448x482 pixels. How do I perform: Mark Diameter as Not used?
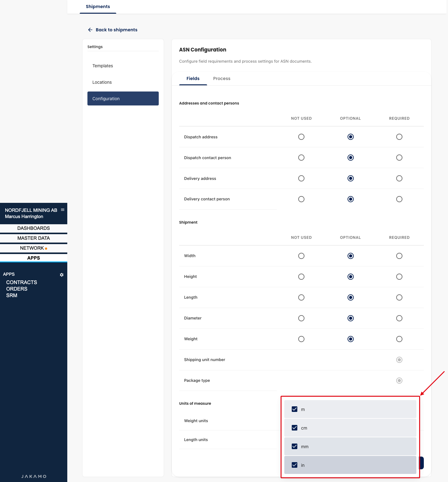click(x=301, y=318)
